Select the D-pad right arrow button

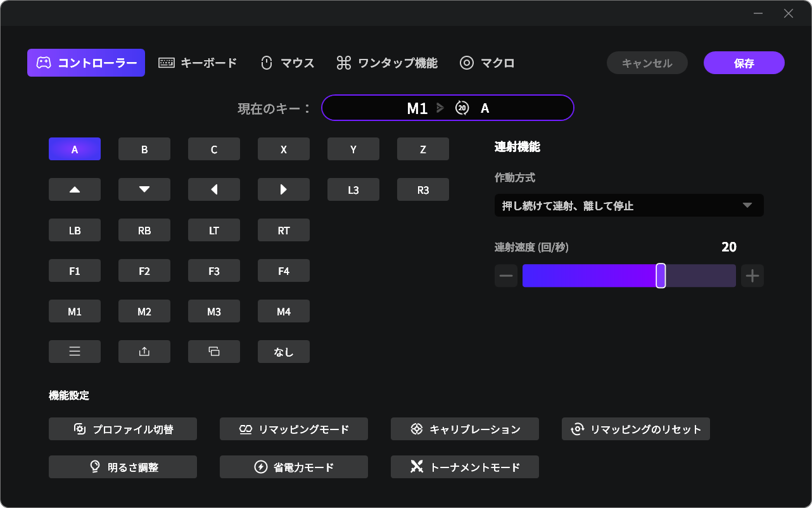point(284,189)
